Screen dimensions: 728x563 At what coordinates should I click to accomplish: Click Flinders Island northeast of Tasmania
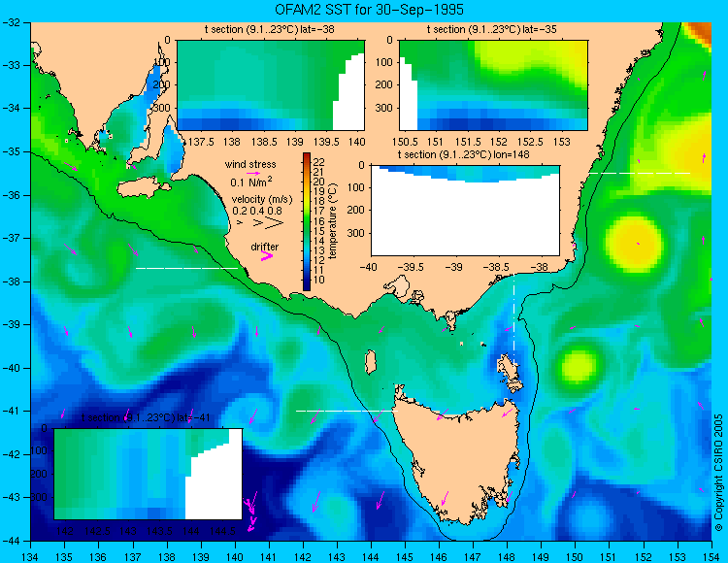coord(511,368)
